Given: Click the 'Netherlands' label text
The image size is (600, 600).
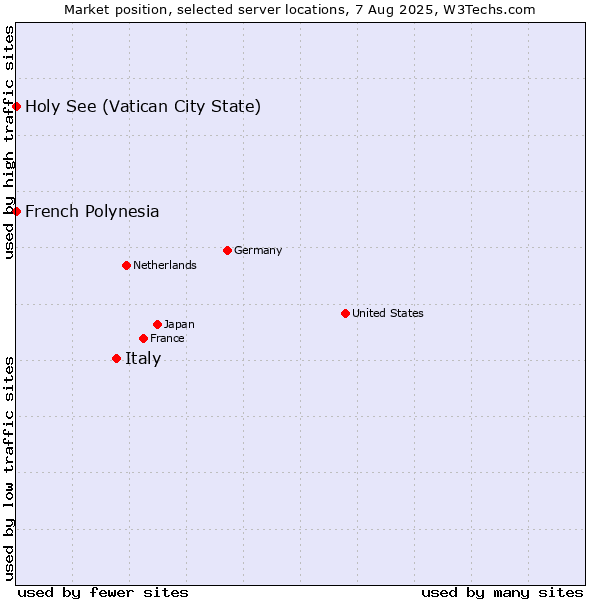Looking at the screenshot, I should [x=165, y=265].
